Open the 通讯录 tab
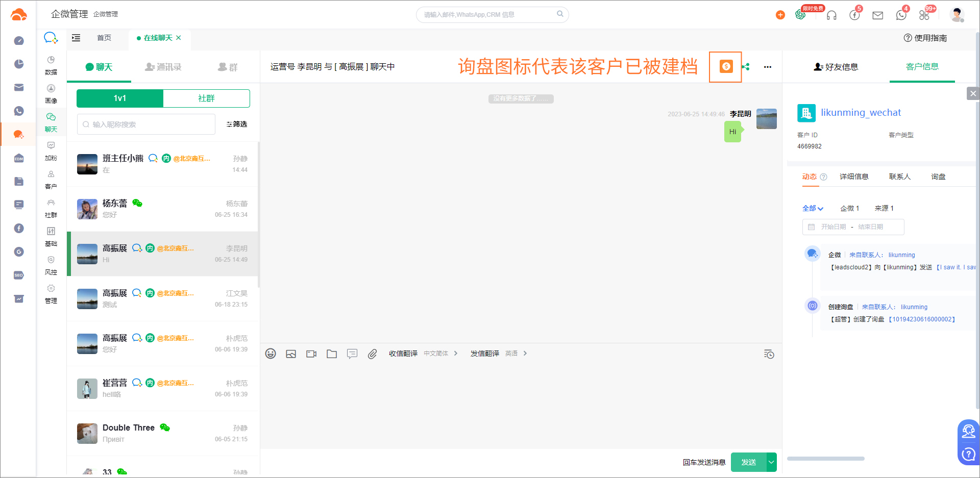The width and height of the screenshot is (980, 478). pyautogui.click(x=163, y=67)
